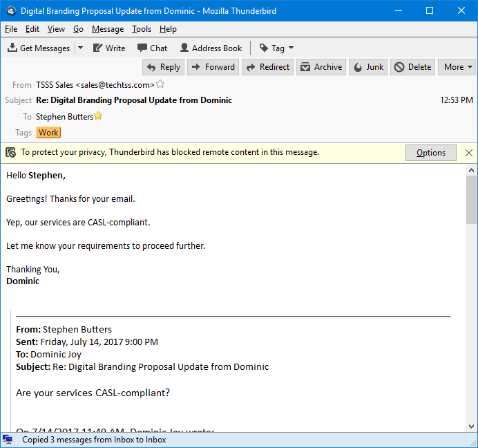This screenshot has height=448, width=478.
Task: Open the Tools menu
Action: [142, 29]
